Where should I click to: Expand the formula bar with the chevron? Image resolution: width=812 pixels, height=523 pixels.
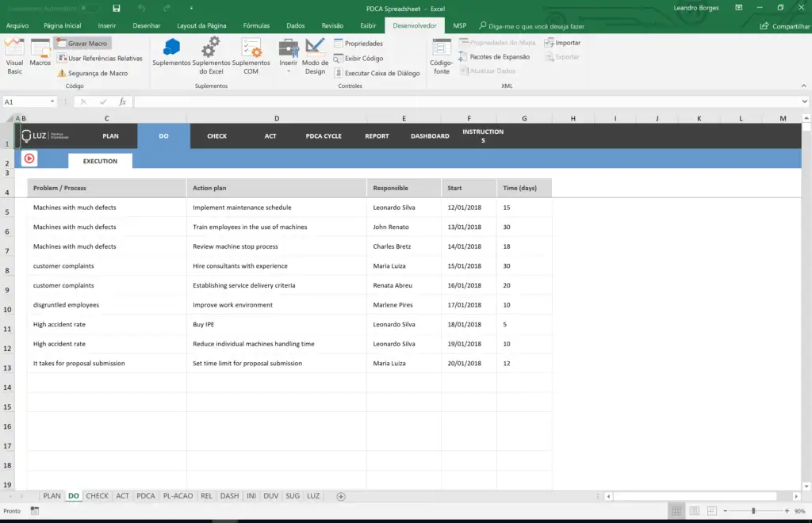point(804,101)
